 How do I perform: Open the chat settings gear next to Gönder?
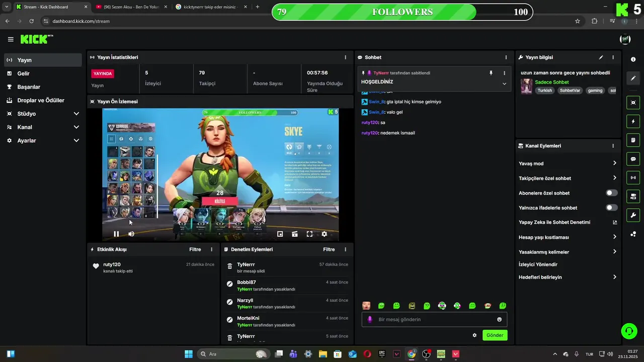pos(474,335)
